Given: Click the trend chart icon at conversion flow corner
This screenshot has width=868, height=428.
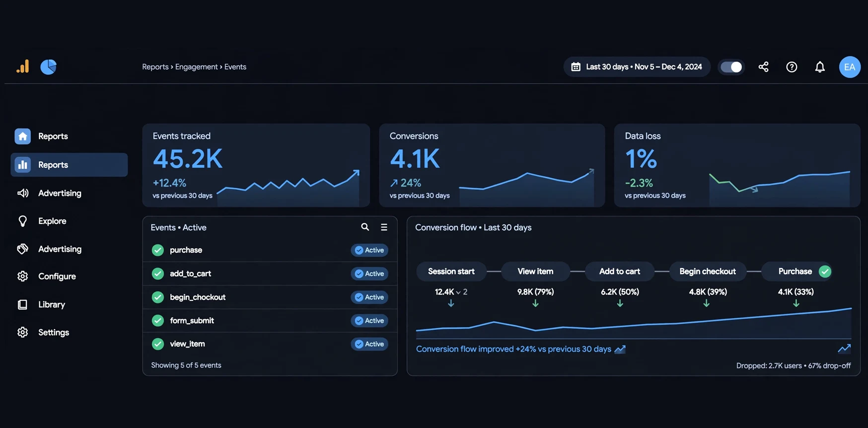Looking at the screenshot, I should tap(844, 349).
